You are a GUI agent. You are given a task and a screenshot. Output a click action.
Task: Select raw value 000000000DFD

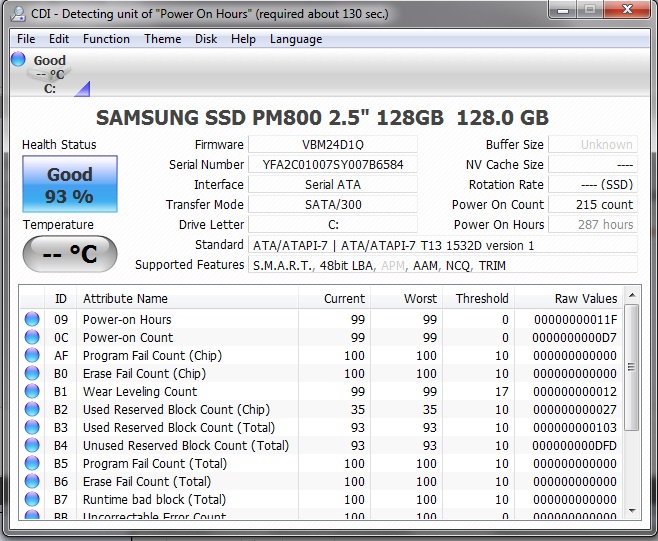[574, 446]
